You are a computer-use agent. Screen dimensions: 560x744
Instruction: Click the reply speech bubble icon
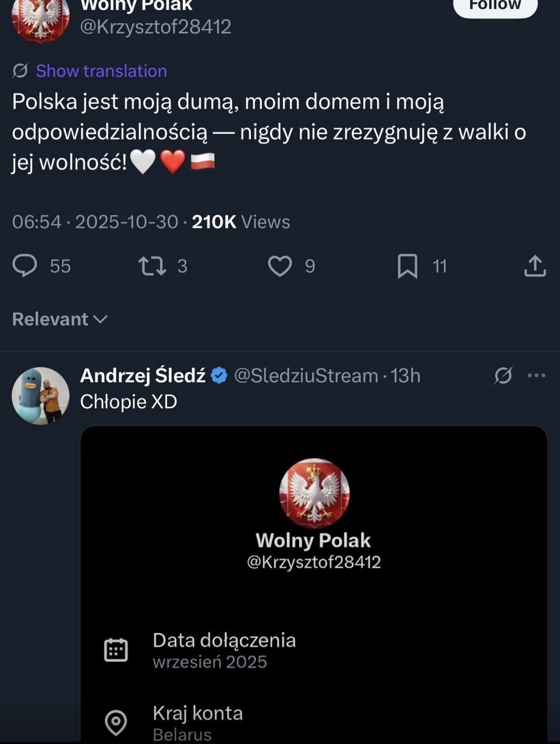tap(25, 265)
